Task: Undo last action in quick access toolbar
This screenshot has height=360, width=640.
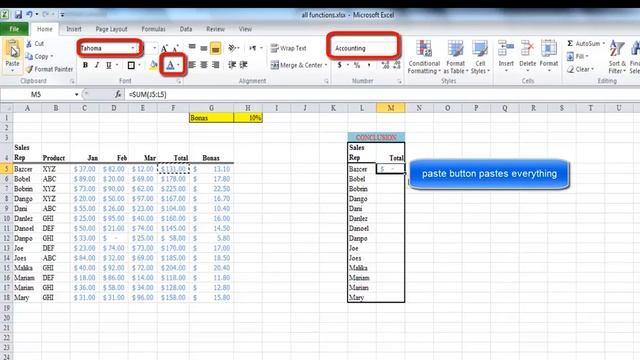Action: [x=30, y=15]
